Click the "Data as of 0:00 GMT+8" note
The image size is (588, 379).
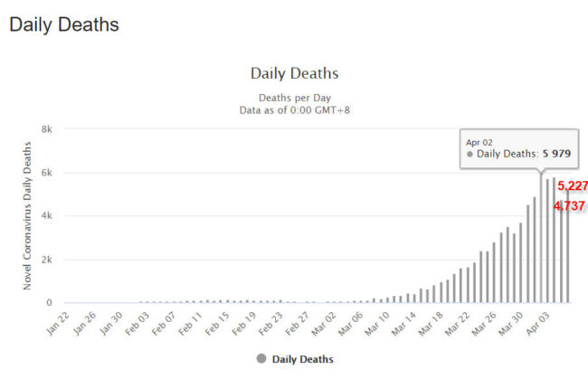294,109
